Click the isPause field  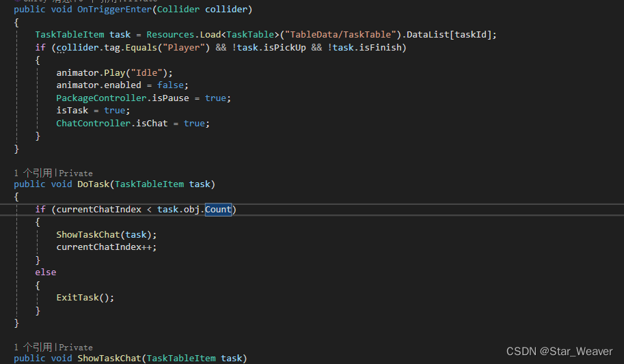tap(170, 98)
